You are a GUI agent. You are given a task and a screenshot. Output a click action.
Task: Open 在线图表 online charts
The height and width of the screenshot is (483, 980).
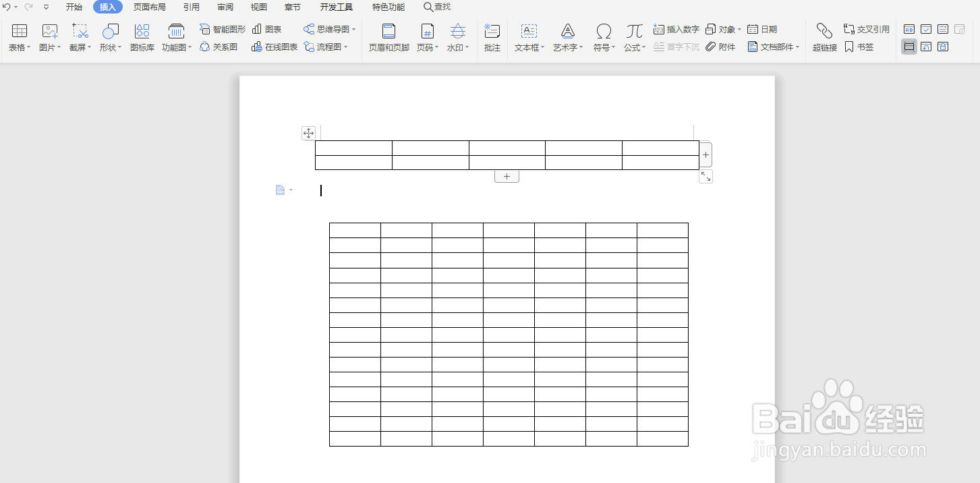tap(275, 47)
